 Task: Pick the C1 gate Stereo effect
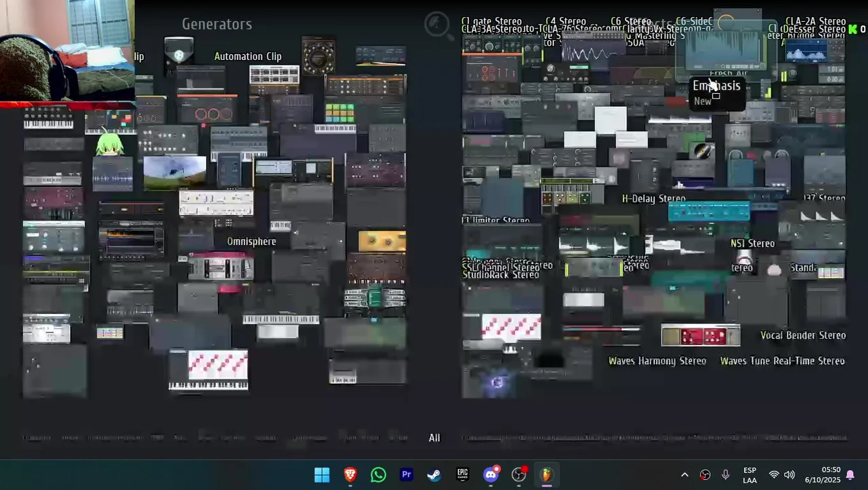coord(492,22)
